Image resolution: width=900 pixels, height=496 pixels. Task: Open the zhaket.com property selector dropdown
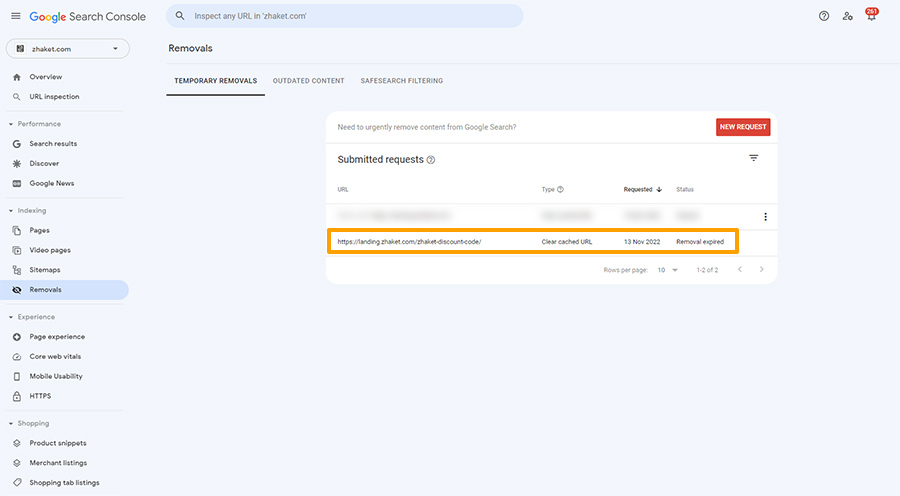[68, 49]
